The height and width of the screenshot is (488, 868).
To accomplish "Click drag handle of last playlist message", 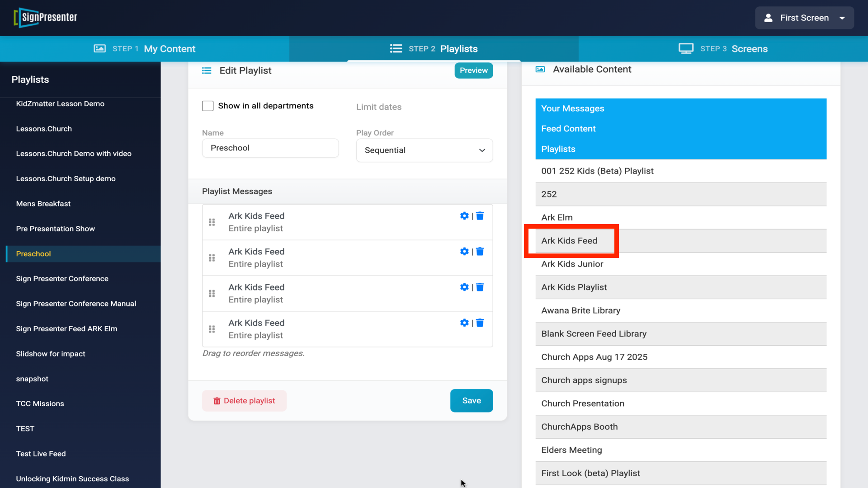I will pyautogui.click(x=212, y=329).
